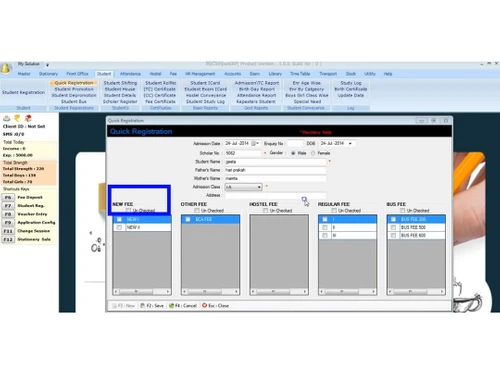Image resolution: width=500 pixels, height=375 pixels.
Task: Click Update Data in Log group
Action: [351, 95]
